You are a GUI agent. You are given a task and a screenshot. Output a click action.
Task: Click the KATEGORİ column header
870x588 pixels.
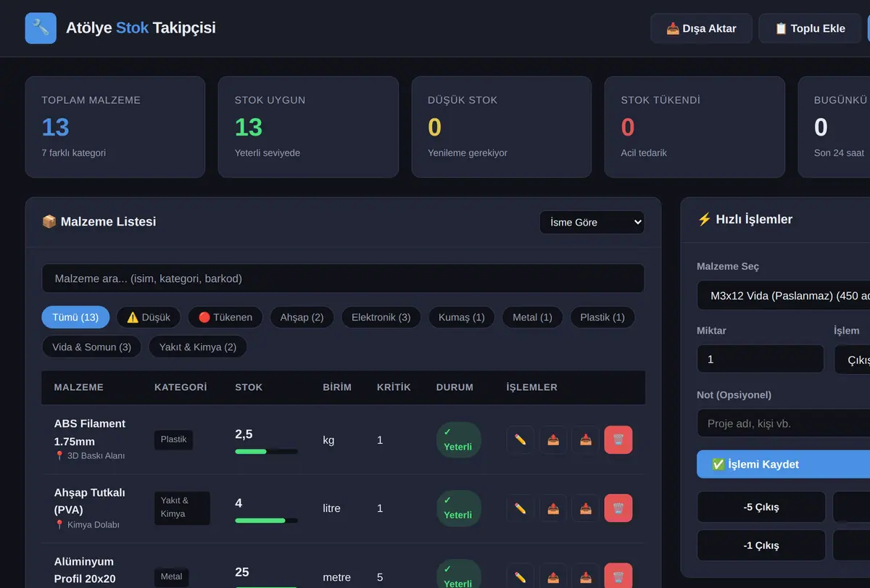tap(181, 387)
